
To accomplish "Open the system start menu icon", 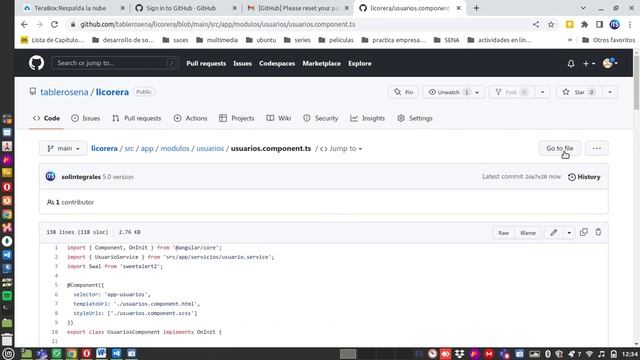I will click(8, 353).
